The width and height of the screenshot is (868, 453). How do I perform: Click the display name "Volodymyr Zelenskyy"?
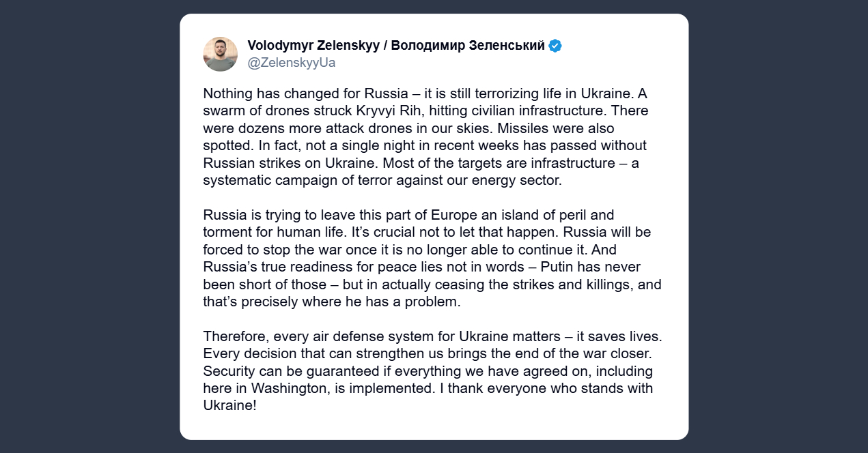pos(313,46)
